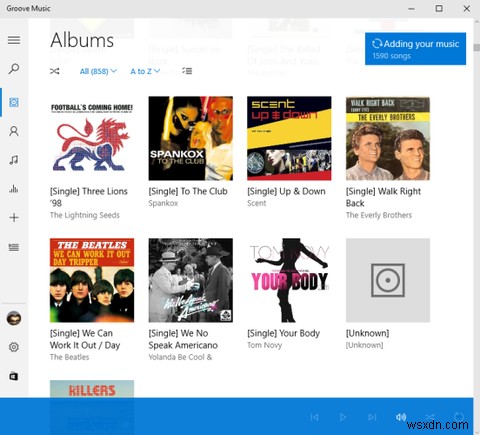Screen dimensions: 480x435
Task: Open the Store icon in sidebar
Action: (x=14, y=376)
